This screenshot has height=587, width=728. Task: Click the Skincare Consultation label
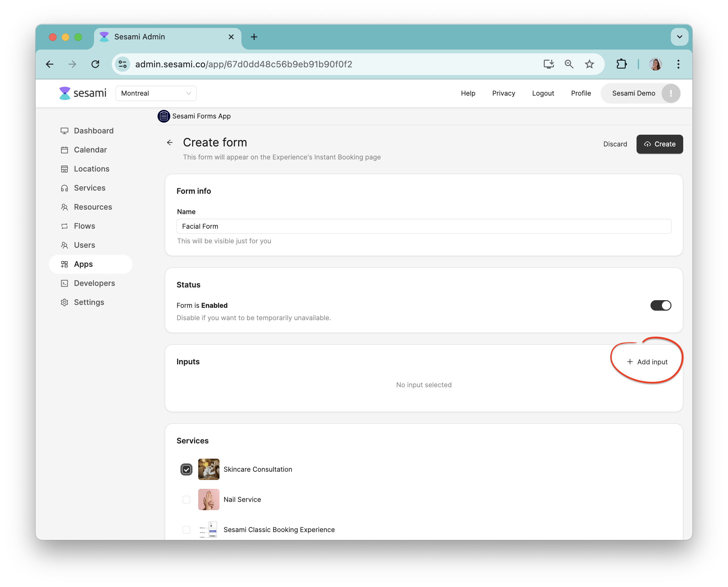258,469
